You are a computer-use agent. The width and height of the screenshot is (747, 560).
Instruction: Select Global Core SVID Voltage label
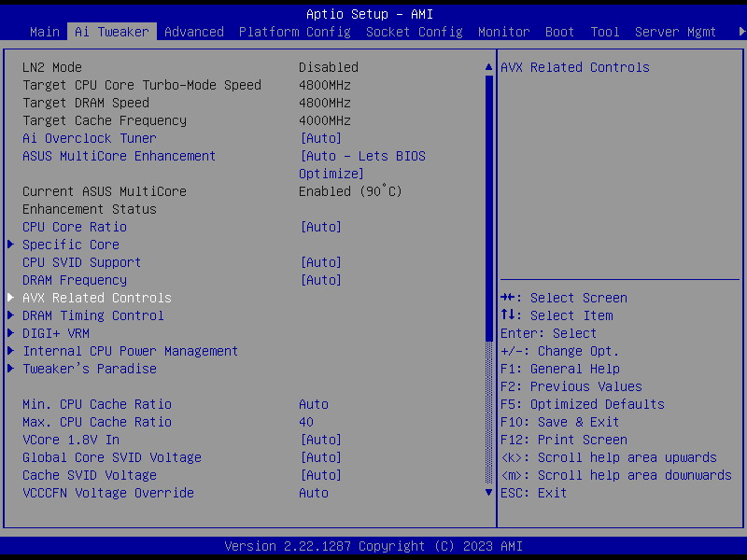pyautogui.click(x=112, y=457)
